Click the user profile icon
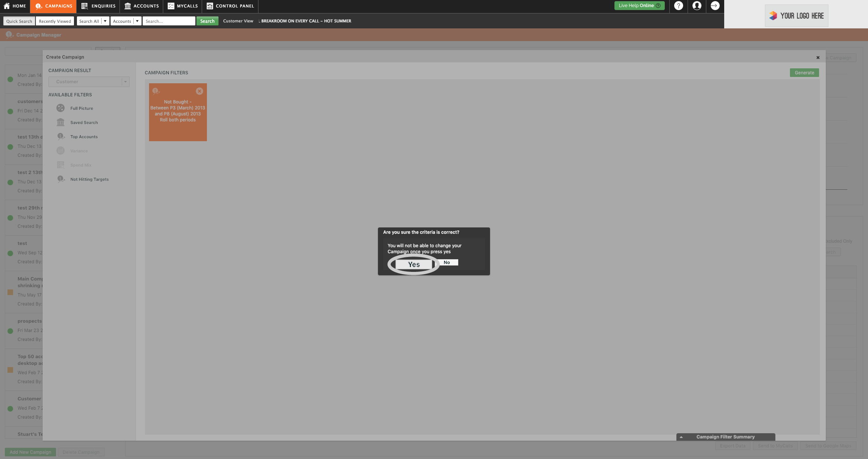868x459 pixels. point(696,6)
